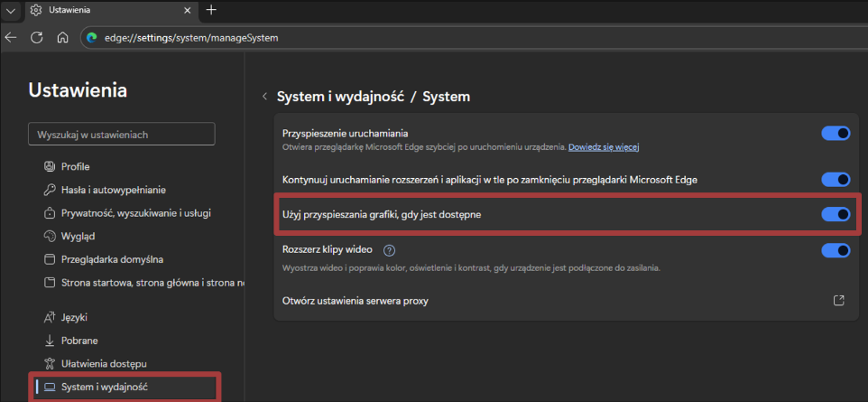
Task: Click the Wyszukaj w ustawieniach search box
Action: [122, 135]
